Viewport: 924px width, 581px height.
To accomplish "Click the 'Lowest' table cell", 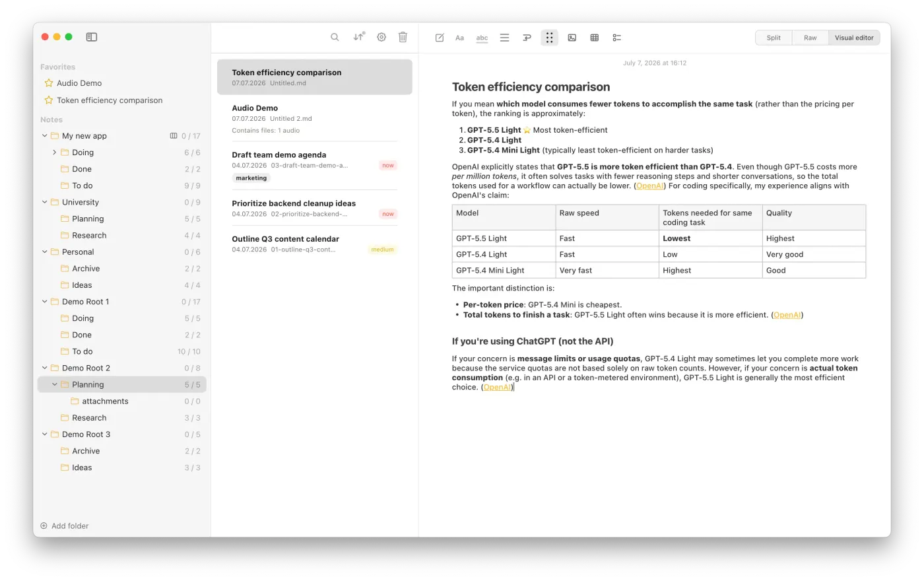I will tap(710, 238).
